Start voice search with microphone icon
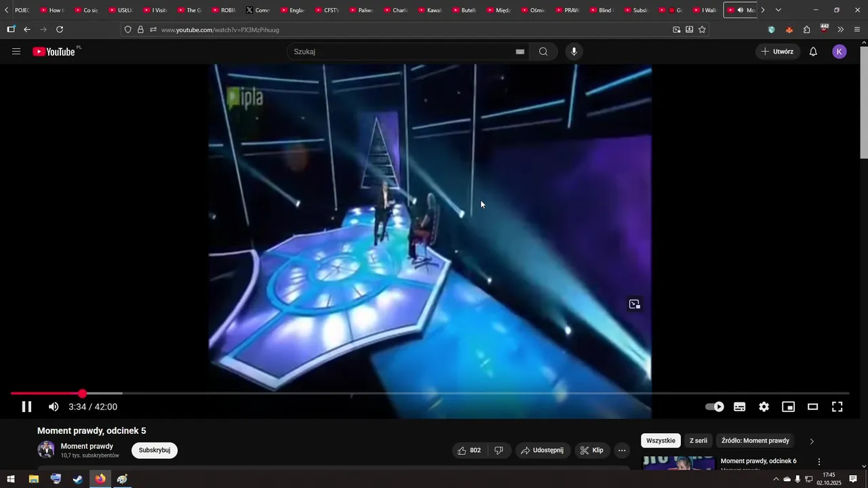The image size is (868, 488). click(574, 52)
